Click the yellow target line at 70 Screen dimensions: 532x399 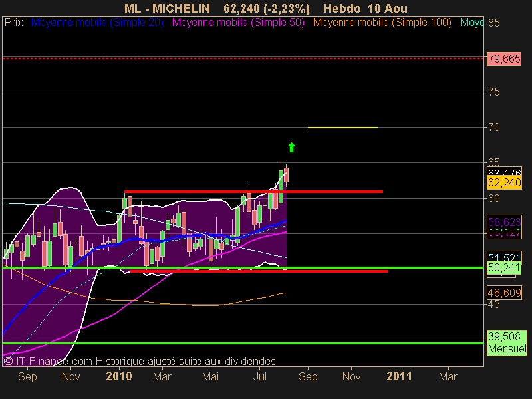342,128
